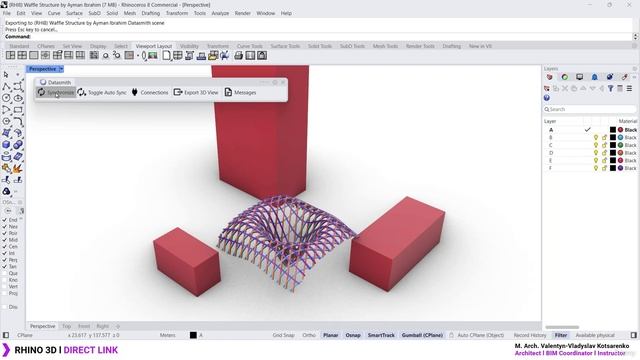The image size is (640, 360).
Task: Open the Notifications bell panel icon
Action: click(595, 77)
